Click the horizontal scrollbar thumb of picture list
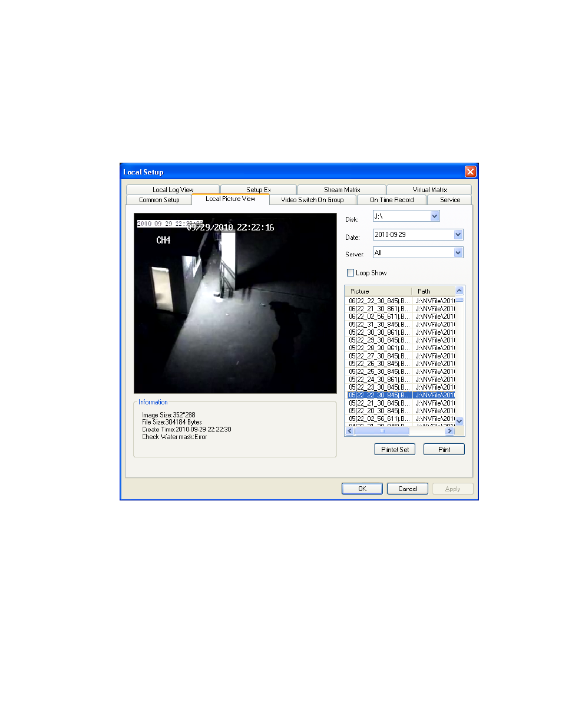 coord(382,431)
